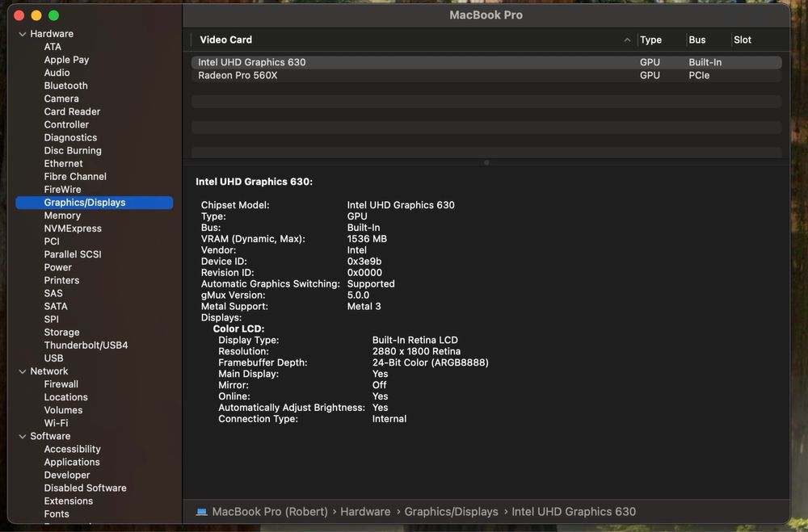Select PCI in the sidebar
Viewport: 808px width, 532px height.
[52, 241]
